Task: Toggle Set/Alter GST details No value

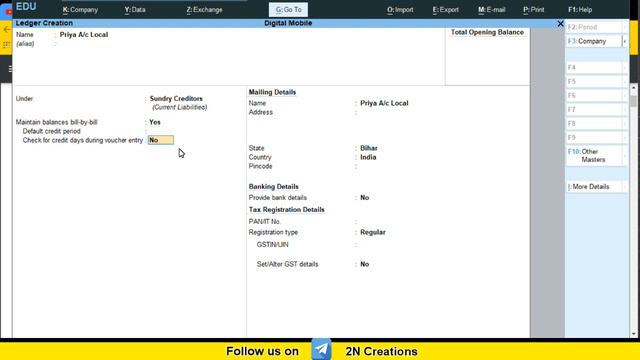Action: (364, 264)
